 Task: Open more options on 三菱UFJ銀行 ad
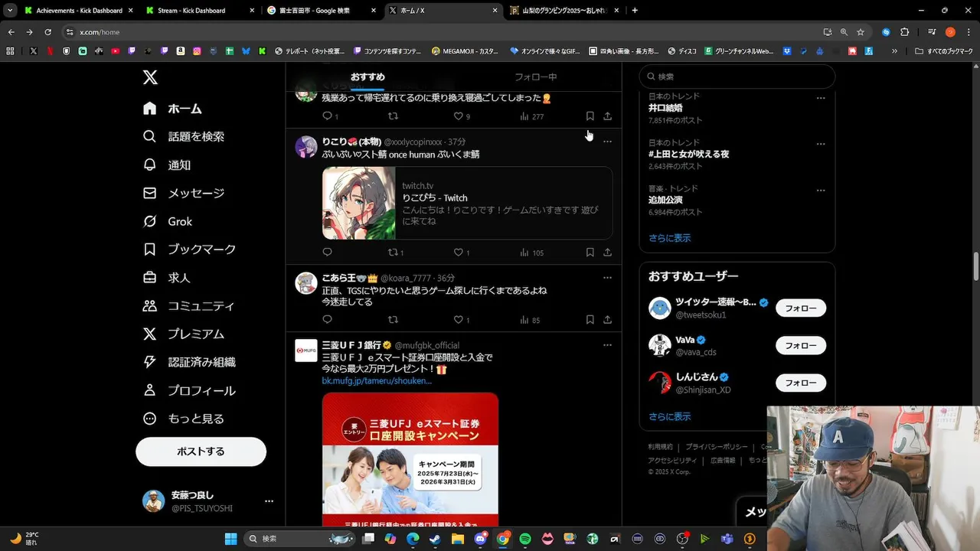pos(607,345)
